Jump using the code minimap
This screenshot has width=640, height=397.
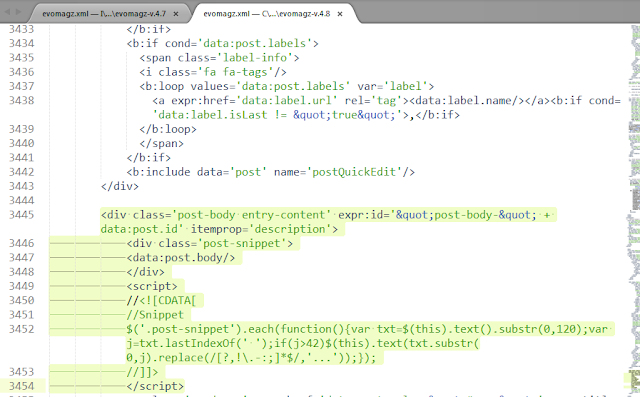click(x=635, y=210)
